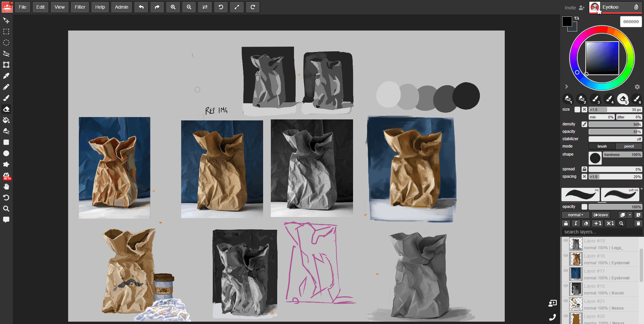Toggle the spread lock button
This screenshot has height=324, width=644.
click(x=584, y=169)
